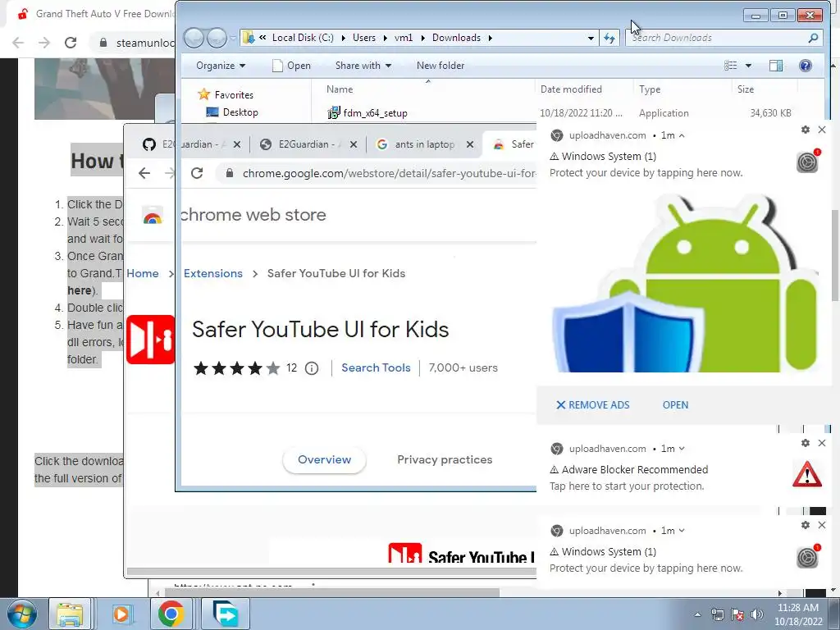Click the vm1 breadcrumb segment
This screenshot has width=840, height=630.
point(404,38)
